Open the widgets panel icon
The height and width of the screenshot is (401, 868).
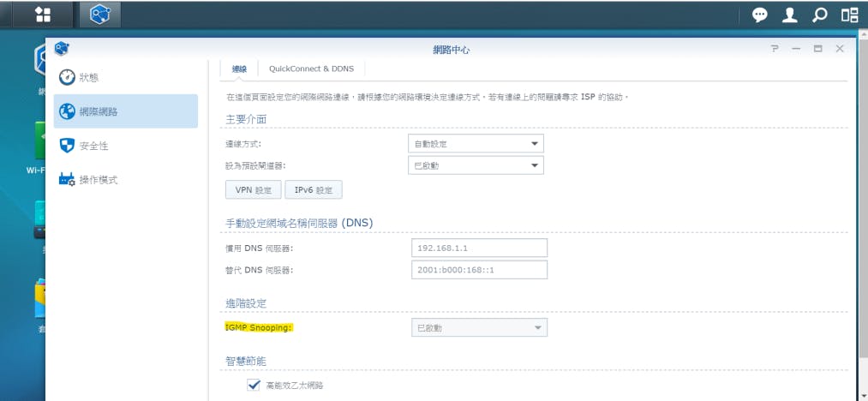coord(849,15)
